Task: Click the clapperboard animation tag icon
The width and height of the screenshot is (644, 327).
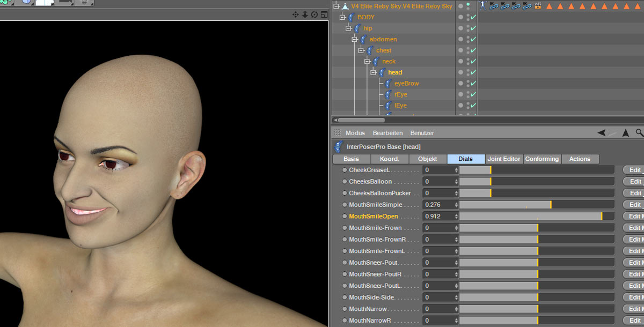Action: coord(538,6)
